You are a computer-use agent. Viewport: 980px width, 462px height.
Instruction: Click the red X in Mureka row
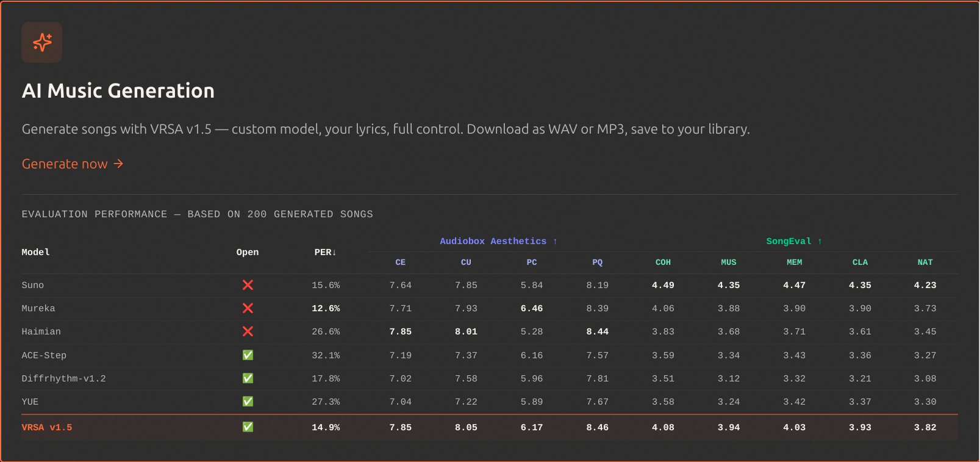248,308
